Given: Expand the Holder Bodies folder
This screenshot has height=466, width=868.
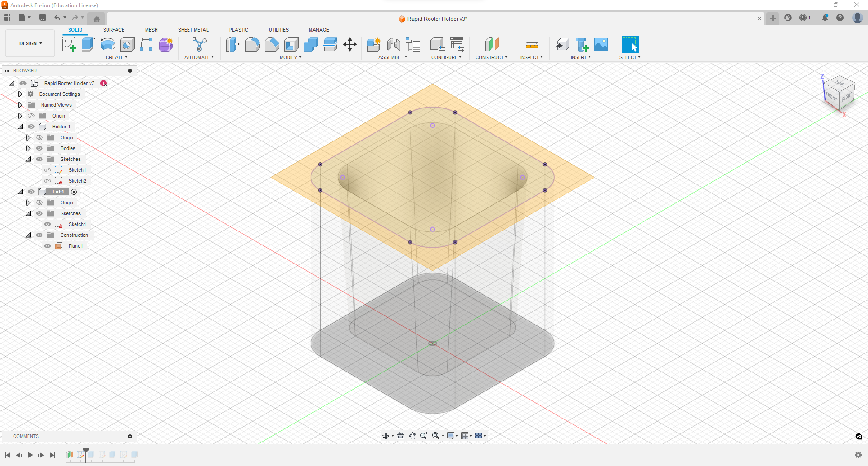Looking at the screenshot, I should (x=28, y=148).
